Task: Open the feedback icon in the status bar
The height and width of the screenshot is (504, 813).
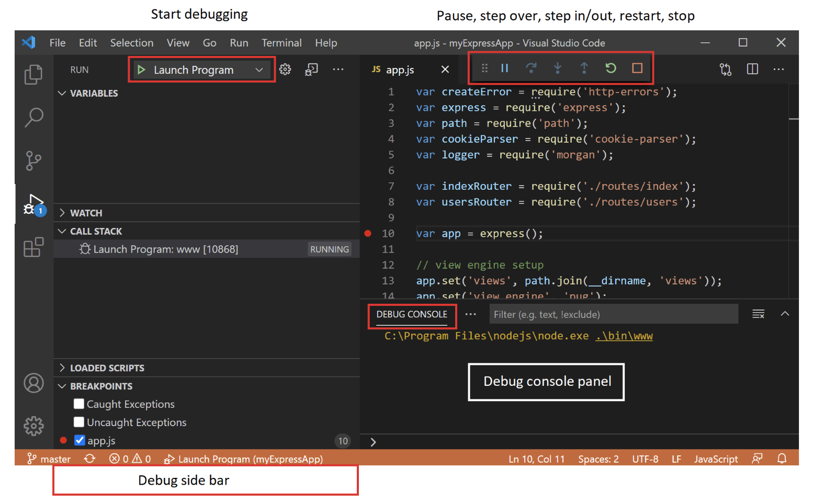Action: coord(756,459)
